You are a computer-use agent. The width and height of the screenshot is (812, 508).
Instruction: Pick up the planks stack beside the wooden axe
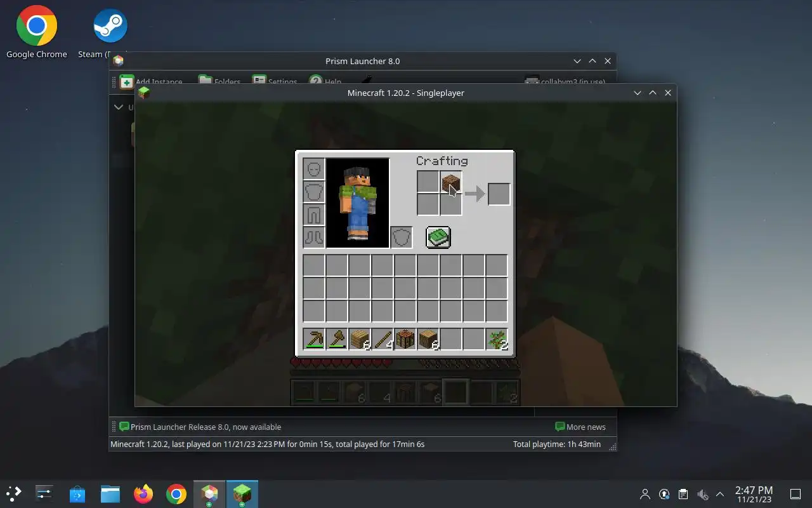pyautogui.click(x=360, y=339)
